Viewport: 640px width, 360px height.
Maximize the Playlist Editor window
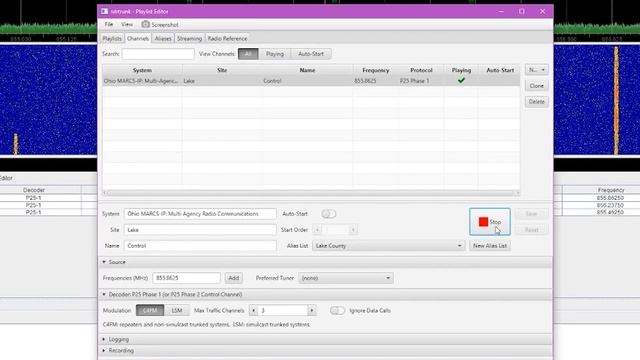coord(522,11)
